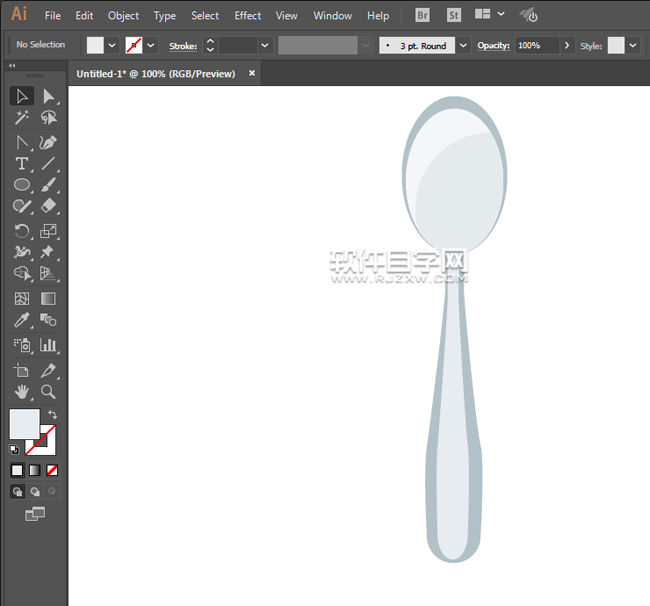The image size is (650, 606).
Task: Open the 3 pt. Round brush dropdown
Action: click(463, 45)
